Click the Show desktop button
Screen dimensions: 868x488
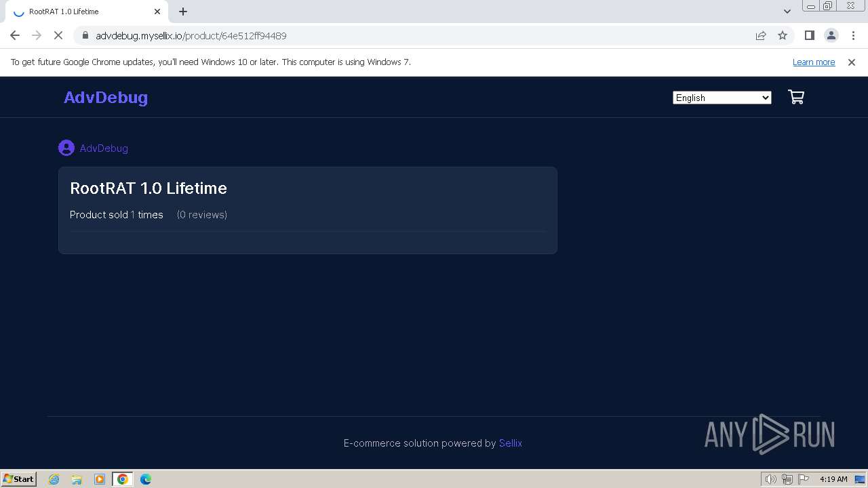[x=861, y=479]
